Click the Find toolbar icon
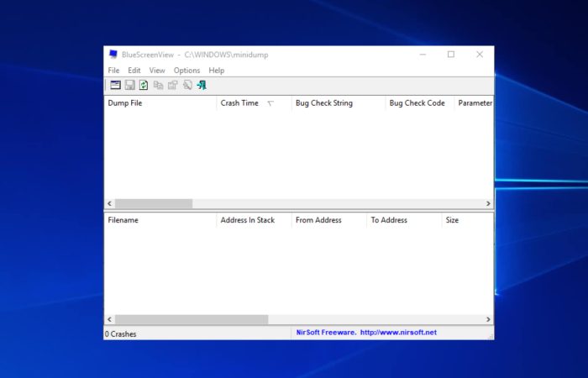588x378 pixels. click(187, 85)
